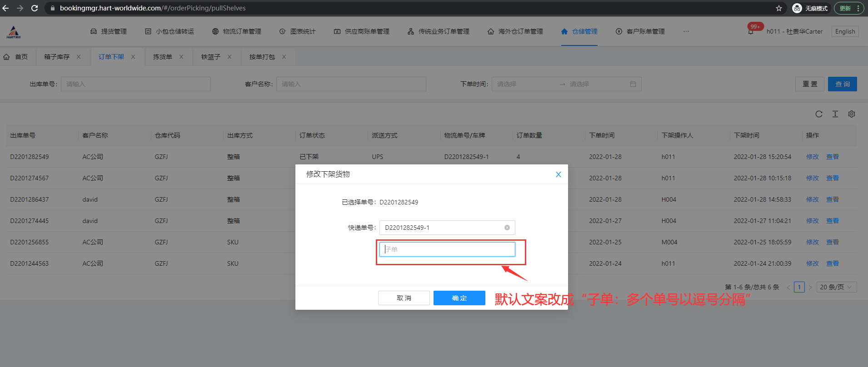Viewport: 868px width, 367px height.
Task: Open the more menu ellipsis in navigation
Action: pyautogui.click(x=686, y=31)
